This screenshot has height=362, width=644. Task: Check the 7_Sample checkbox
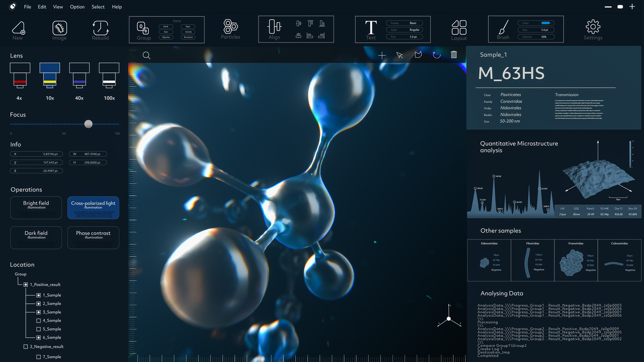point(38,357)
